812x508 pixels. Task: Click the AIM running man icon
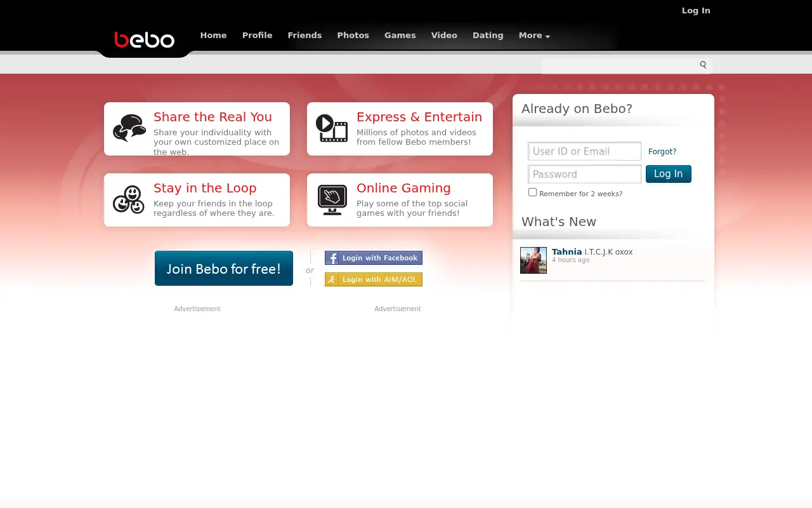(332, 279)
